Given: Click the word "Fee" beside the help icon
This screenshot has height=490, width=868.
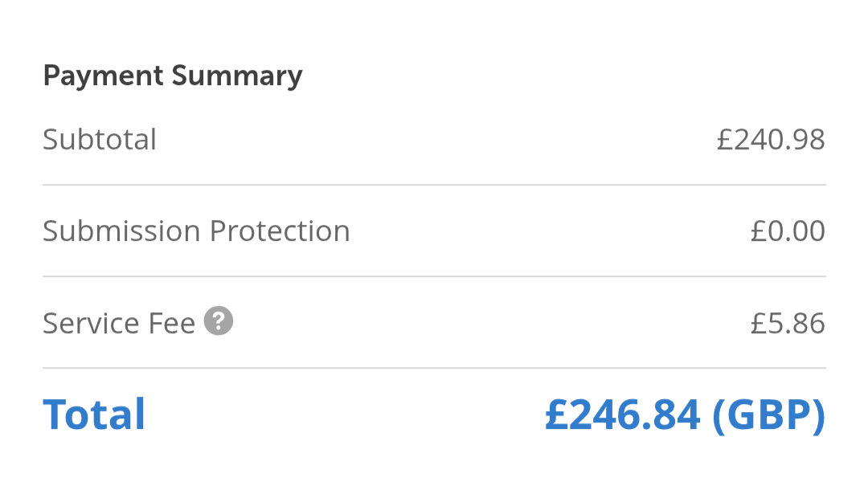Looking at the screenshot, I should tap(171, 323).
